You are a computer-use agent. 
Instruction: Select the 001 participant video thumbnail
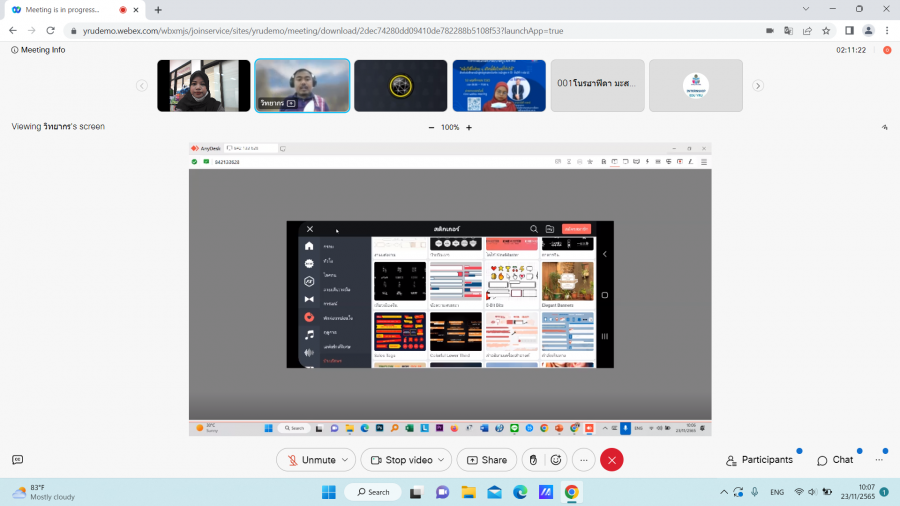(597, 85)
